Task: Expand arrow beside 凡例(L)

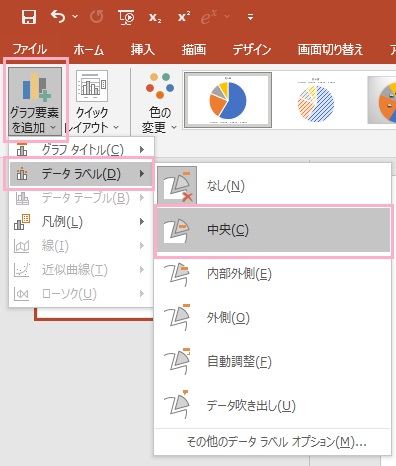Action: 142,222
